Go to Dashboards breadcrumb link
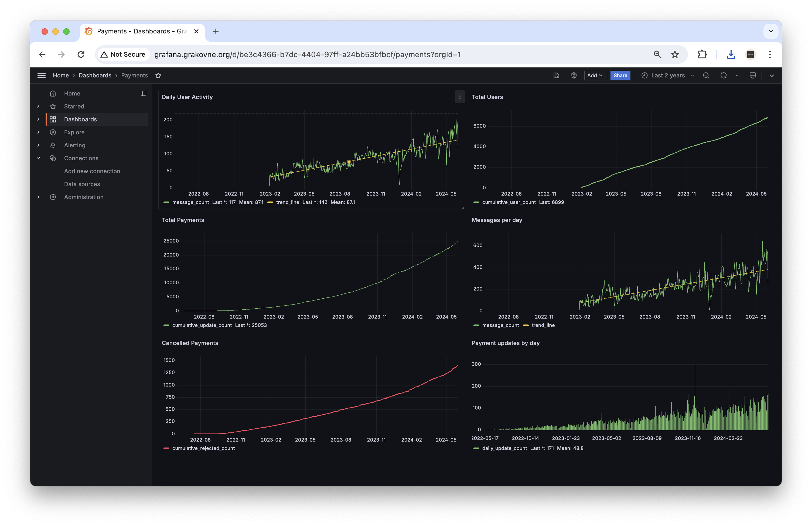Image resolution: width=812 pixels, height=526 pixels. [x=95, y=75]
